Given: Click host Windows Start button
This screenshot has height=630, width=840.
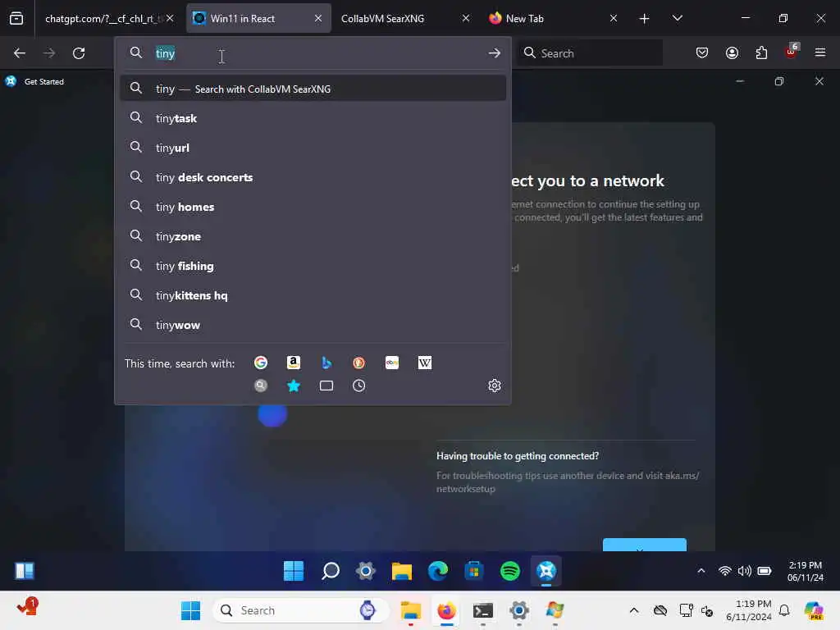Looking at the screenshot, I should (x=190, y=610).
